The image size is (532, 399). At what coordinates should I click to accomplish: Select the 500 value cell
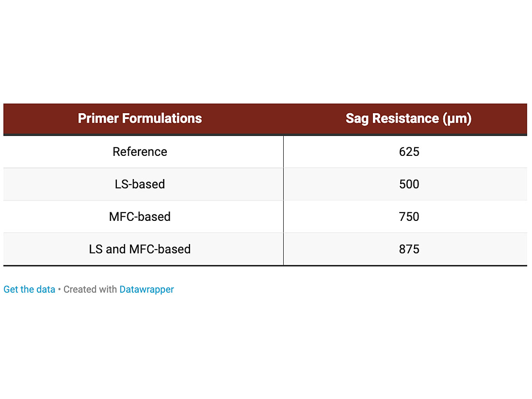pos(409,184)
